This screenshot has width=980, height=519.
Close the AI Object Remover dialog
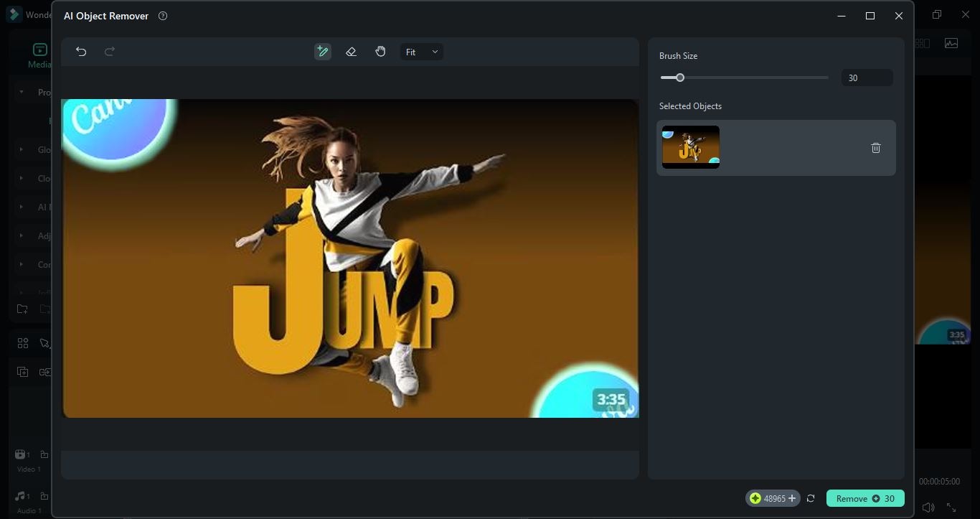click(899, 16)
